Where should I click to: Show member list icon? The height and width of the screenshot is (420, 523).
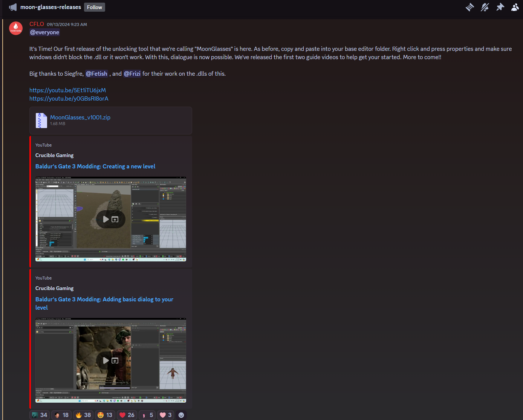[x=515, y=7]
